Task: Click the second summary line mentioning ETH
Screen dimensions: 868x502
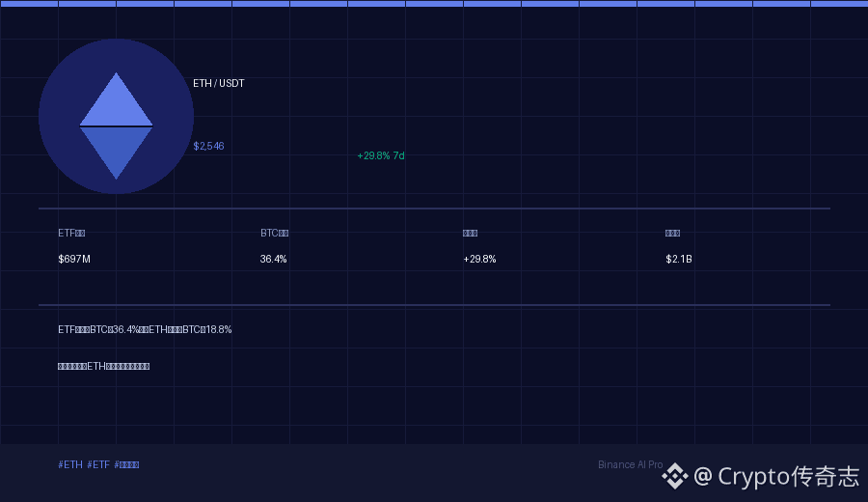Action: point(103,366)
